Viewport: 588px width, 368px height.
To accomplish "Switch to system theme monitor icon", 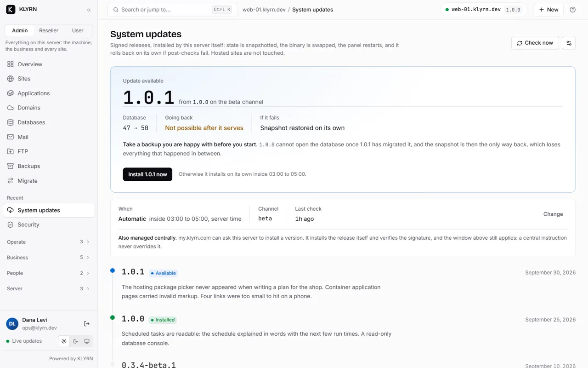I will click(87, 341).
